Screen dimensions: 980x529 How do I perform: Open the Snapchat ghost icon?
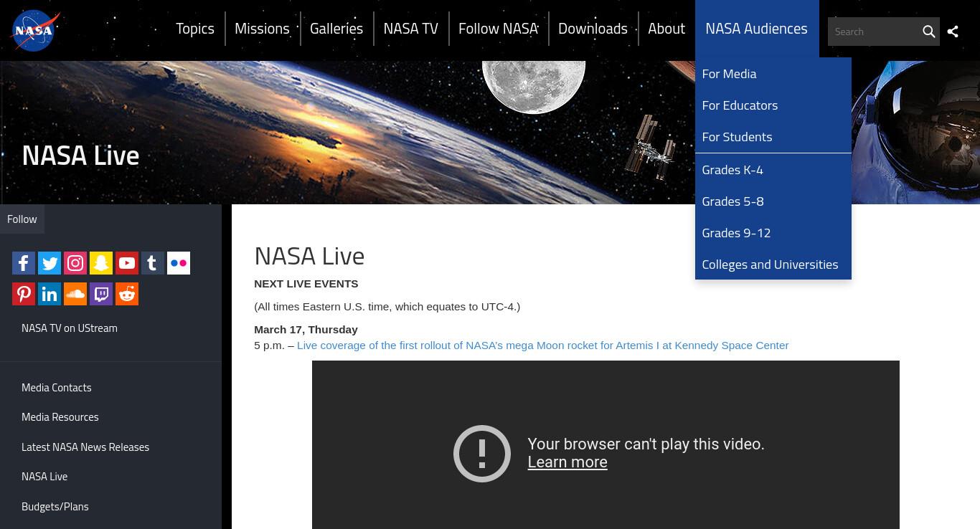point(101,263)
